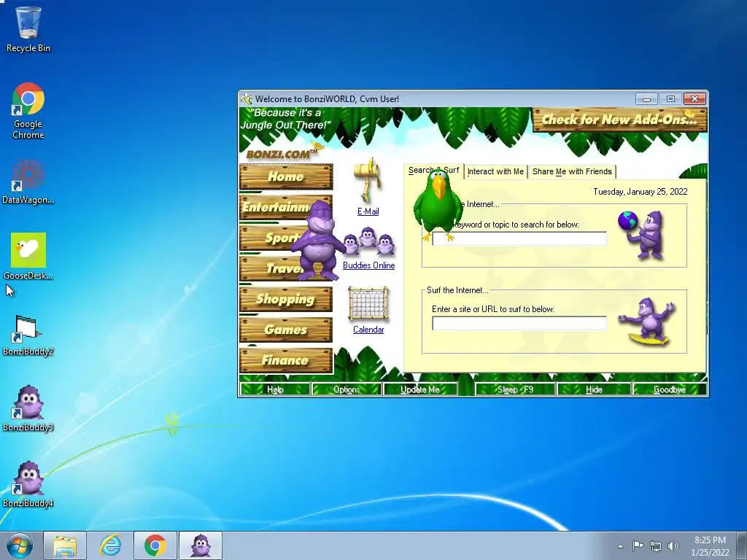Open the Shopping category sign
The height and width of the screenshot is (560, 747).
point(286,299)
